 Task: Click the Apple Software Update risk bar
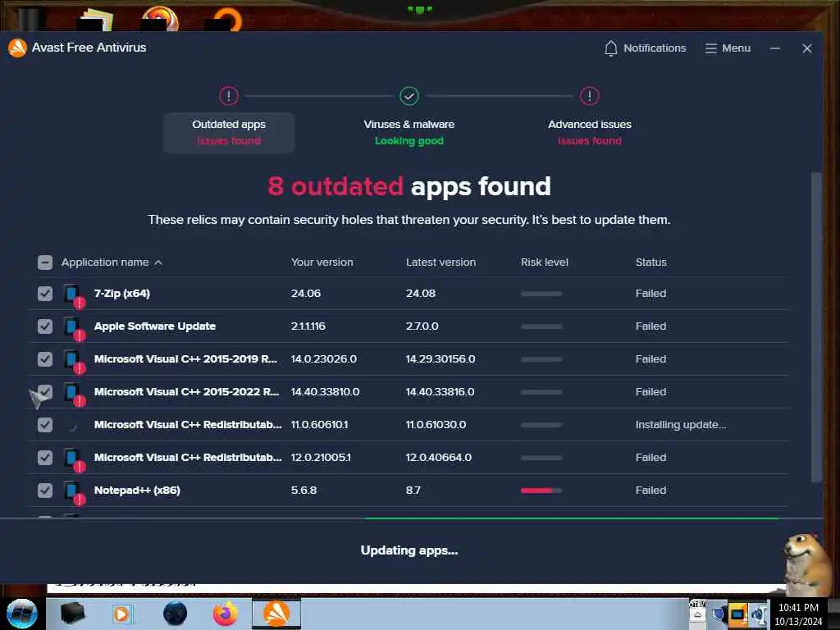coord(541,326)
